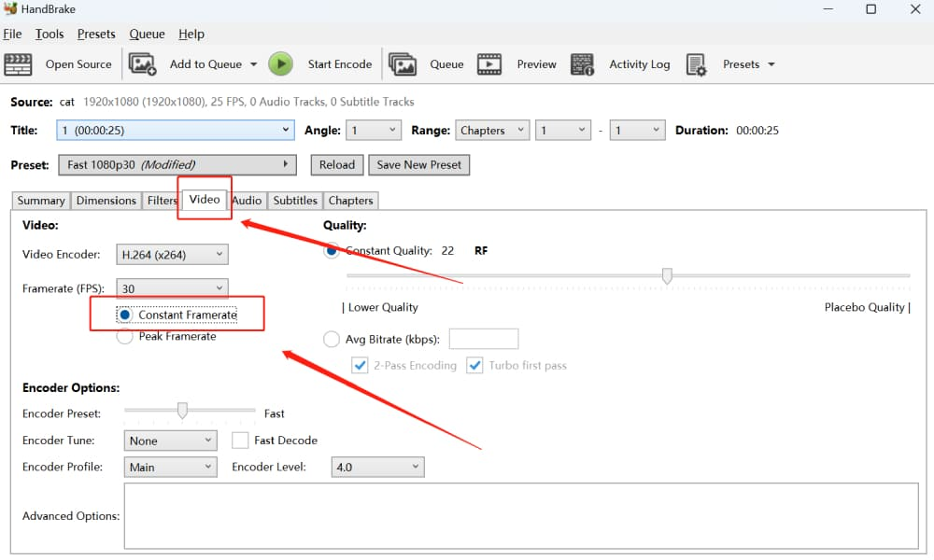This screenshot has width=934, height=560.
Task: Open the Encoder Profile Main dropdown
Action: pos(170,468)
